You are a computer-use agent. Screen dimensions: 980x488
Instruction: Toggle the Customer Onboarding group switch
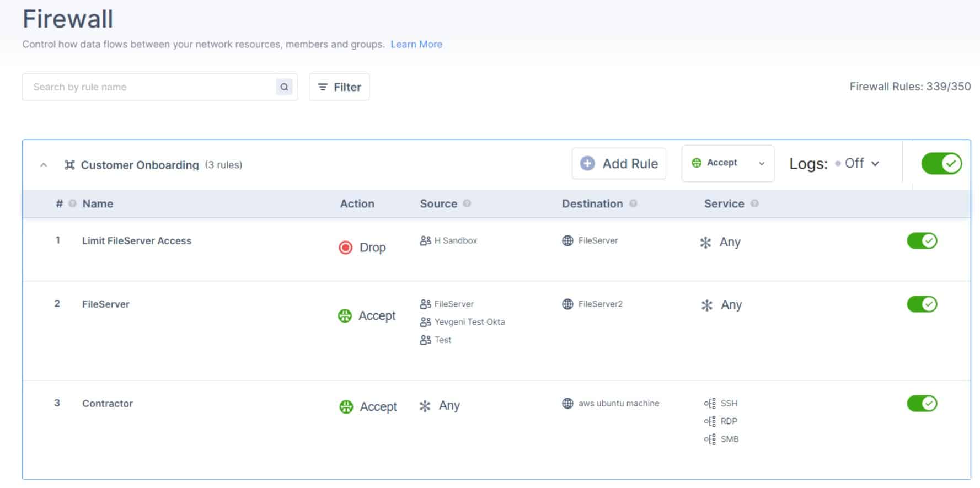(941, 163)
